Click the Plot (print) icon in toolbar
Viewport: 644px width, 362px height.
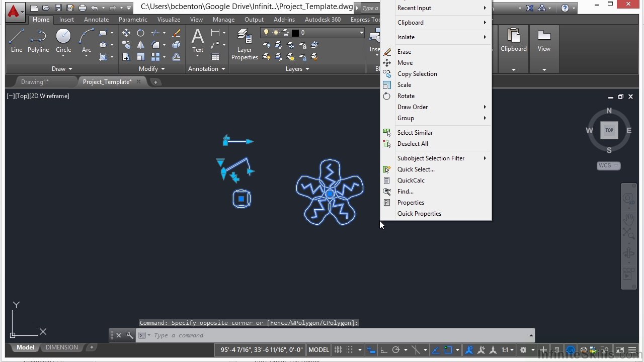[x=83, y=8]
